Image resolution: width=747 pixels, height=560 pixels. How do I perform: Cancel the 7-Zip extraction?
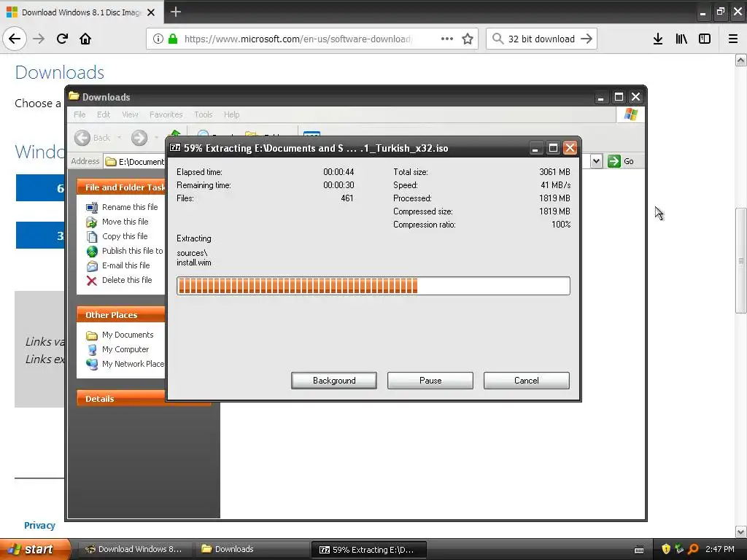527,381
